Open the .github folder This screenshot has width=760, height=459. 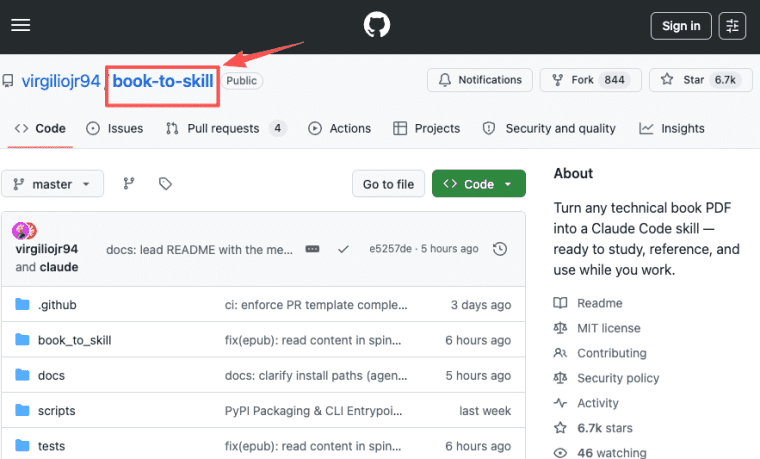pyautogui.click(x=57, y=305)
